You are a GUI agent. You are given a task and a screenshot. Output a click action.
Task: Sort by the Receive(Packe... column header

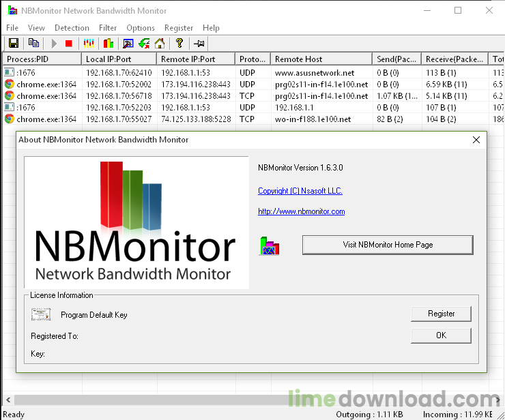point(454,59)
